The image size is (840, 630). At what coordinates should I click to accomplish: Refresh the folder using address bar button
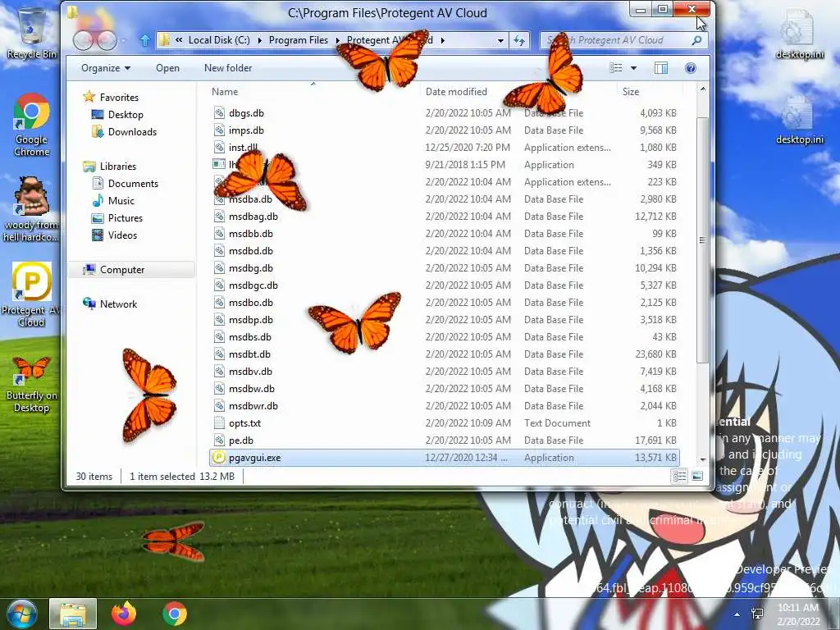pyautogui.click(x=519, y=40)
